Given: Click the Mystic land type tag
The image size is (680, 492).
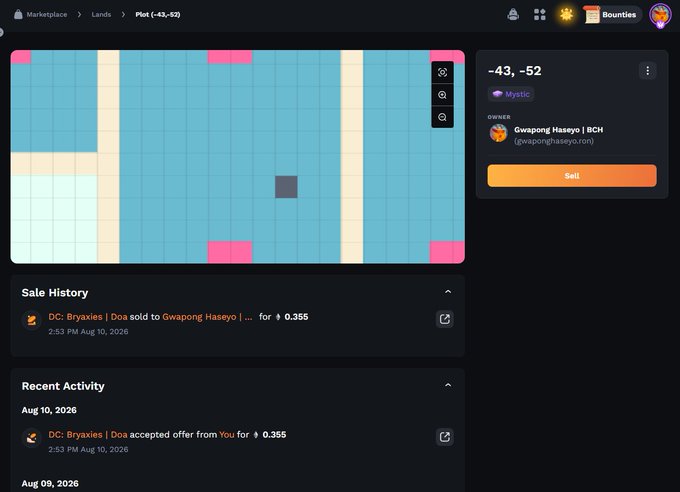Looking at the screenshot, I should [x=511, y=94].
